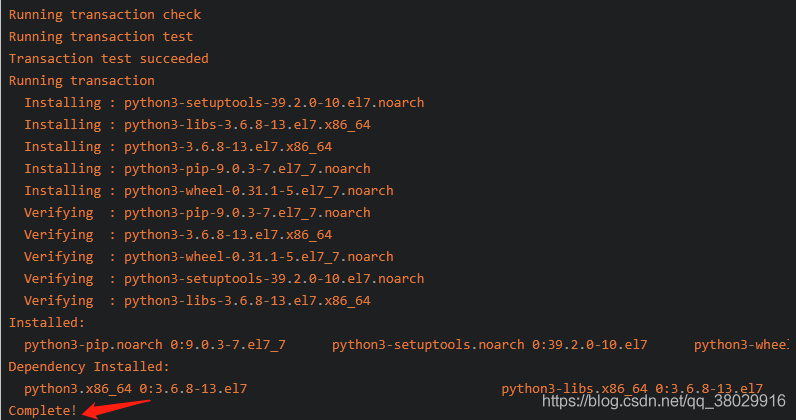This screenshot has width=796, height=420.
Task: Click the 'Dependency Installed:' heading
Action: [89, 367]
